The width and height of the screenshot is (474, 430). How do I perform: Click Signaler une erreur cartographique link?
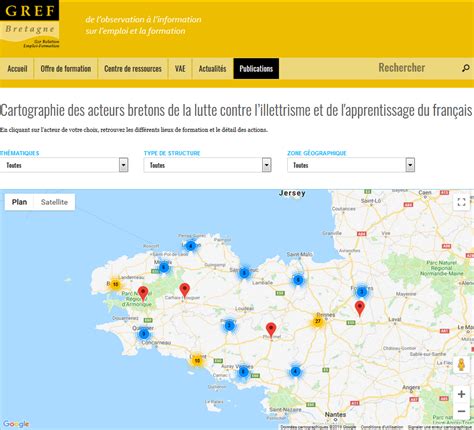440,427
